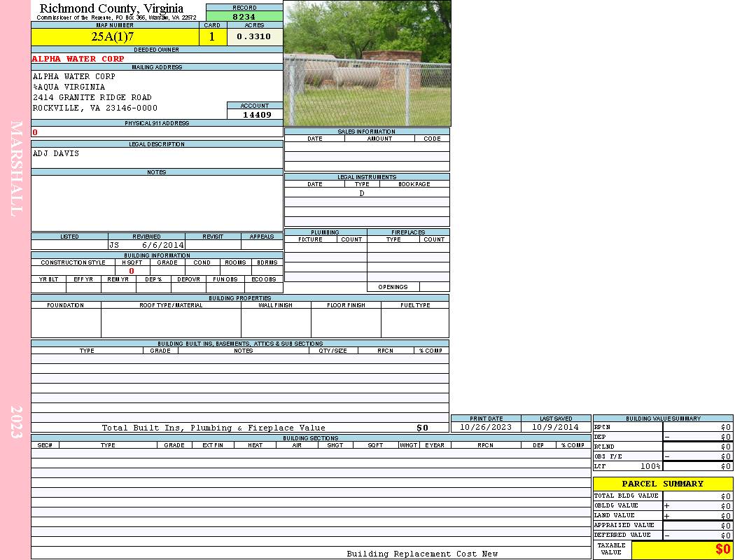The height and width of the screenshot is (560, 735).
Task: Click the deeded owner ALPHA WATER CORP
Action: [x=78, y=59]
